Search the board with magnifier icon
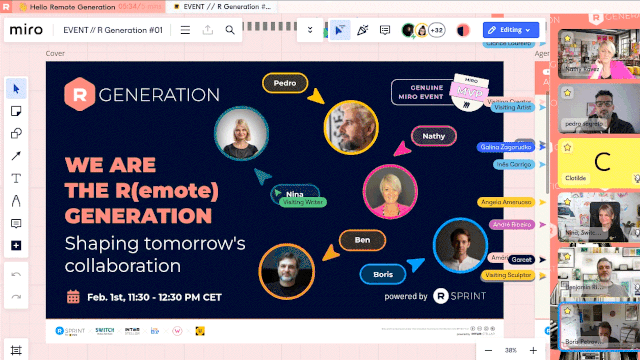This screenshot has width=640, height=360. click(230, 30)
